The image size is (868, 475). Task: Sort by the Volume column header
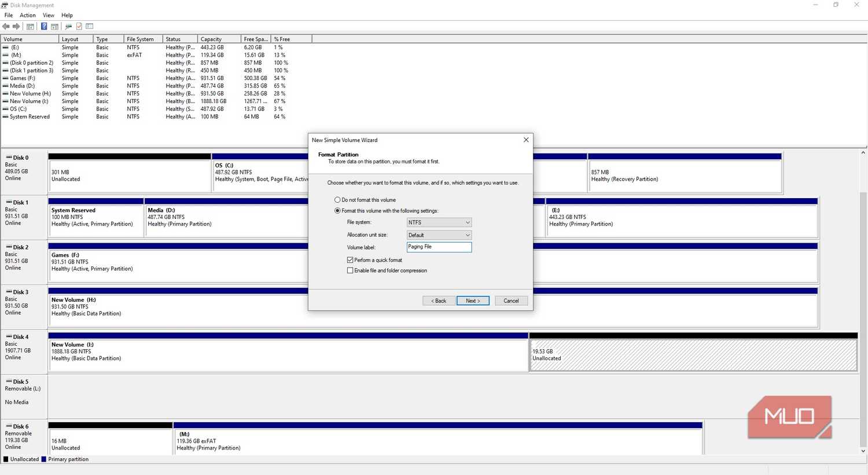(30, 39)
